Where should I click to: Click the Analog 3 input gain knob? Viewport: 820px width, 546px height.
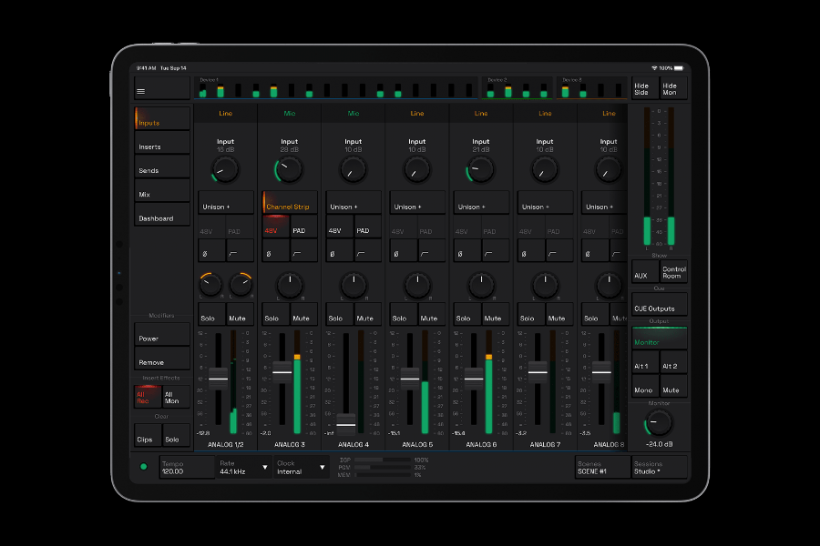pyautogui.click(x=289, y=170)
